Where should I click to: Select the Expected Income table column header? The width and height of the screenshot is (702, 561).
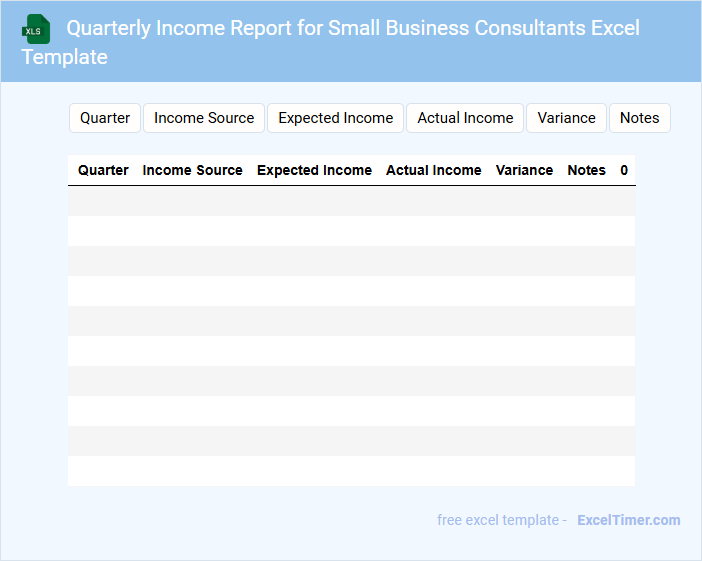click(314, 170)
